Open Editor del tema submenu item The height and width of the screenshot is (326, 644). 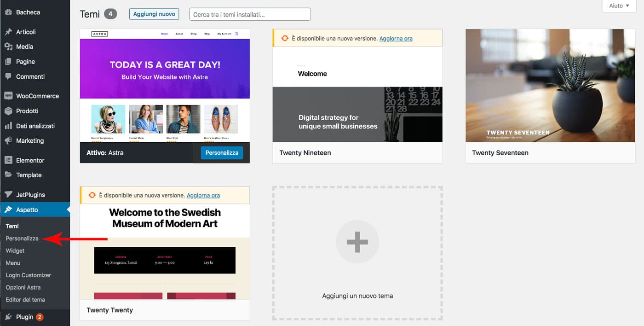25,299
